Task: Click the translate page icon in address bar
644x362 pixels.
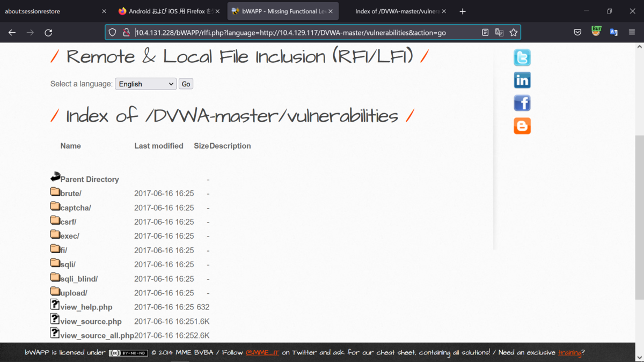Action: pos(499,33)
